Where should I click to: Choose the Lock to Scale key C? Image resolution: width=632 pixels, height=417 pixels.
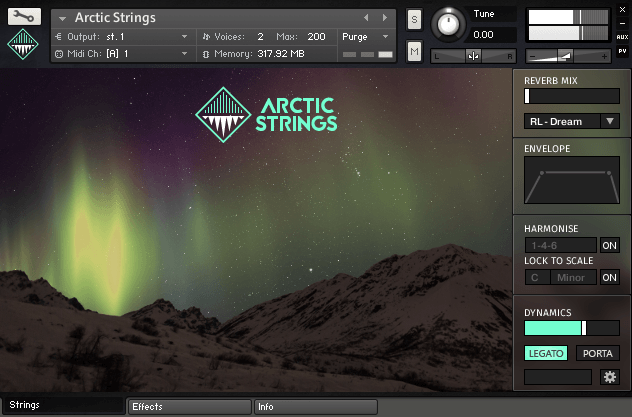[x=537, y=277]
